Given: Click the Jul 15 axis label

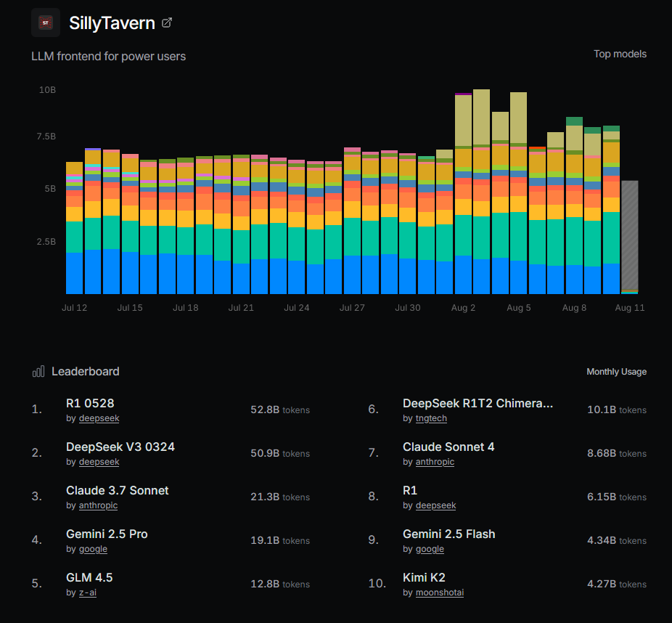Looking at the screenshot, I should pyautogui.click(x=130, y=308).
